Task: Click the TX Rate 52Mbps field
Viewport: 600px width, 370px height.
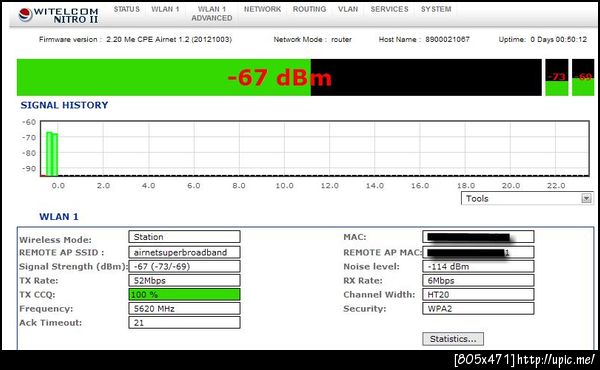Action: pyautogui.click(x=184, y=280)
